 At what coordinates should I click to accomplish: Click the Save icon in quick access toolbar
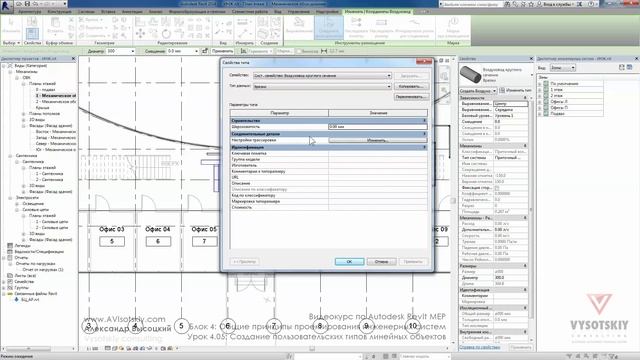28,4
